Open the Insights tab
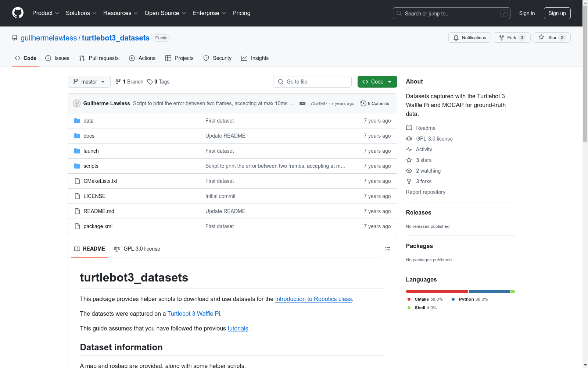588x368 pixels. 255,58
